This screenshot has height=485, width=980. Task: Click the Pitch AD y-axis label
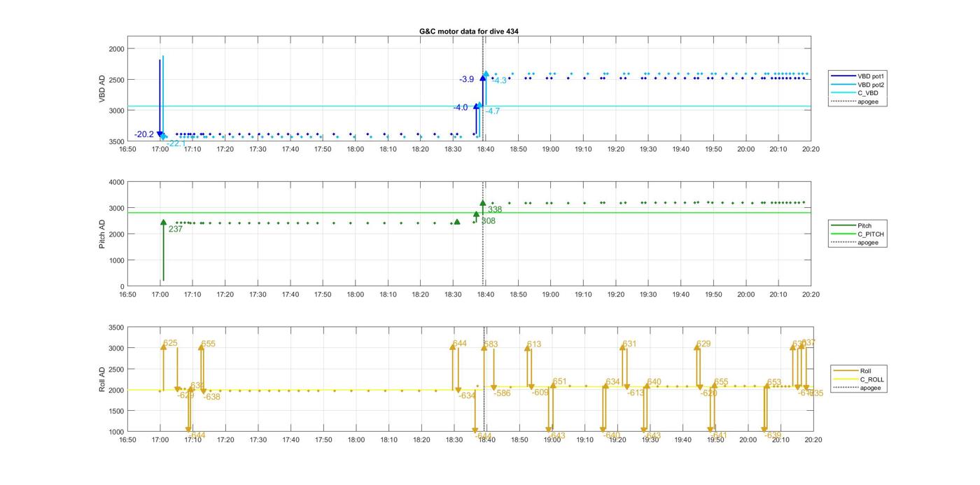click(102, 234)
